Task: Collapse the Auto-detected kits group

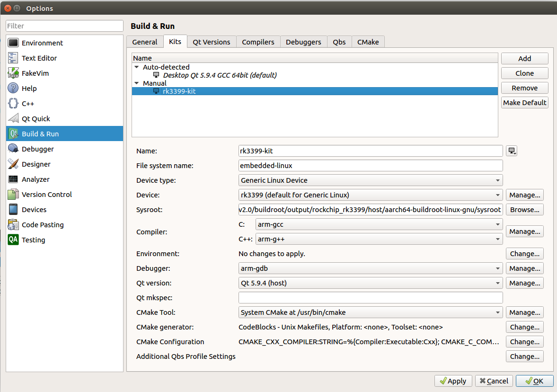Action: (x=137, y=67)
